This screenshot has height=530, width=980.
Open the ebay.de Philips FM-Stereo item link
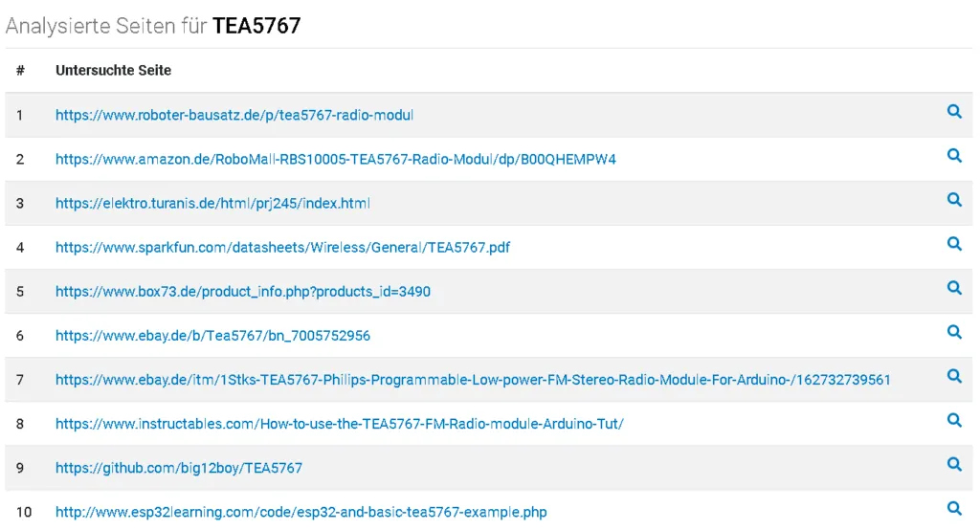[473, 380]
